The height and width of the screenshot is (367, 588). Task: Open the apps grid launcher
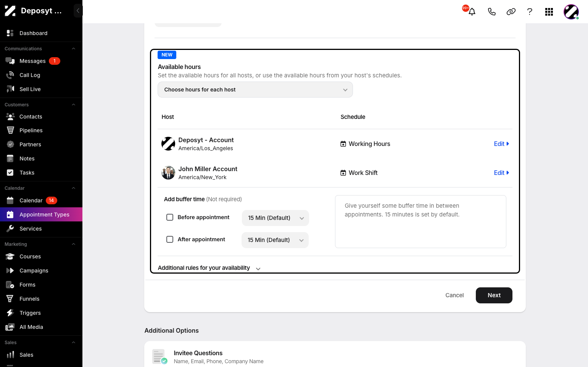(549, 12)
